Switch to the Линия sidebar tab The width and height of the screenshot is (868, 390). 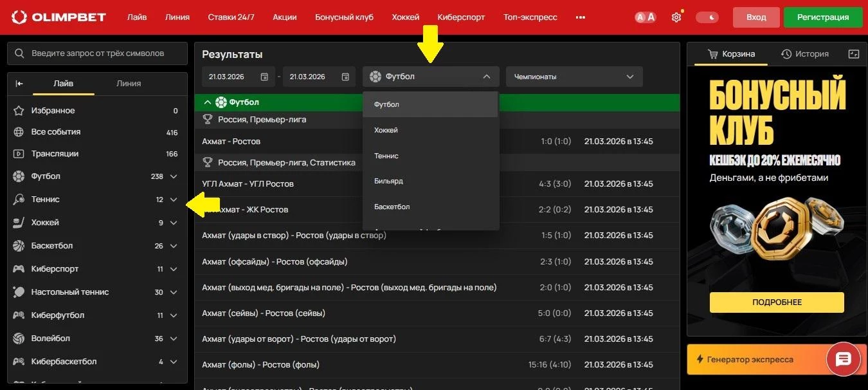point(129,84)
